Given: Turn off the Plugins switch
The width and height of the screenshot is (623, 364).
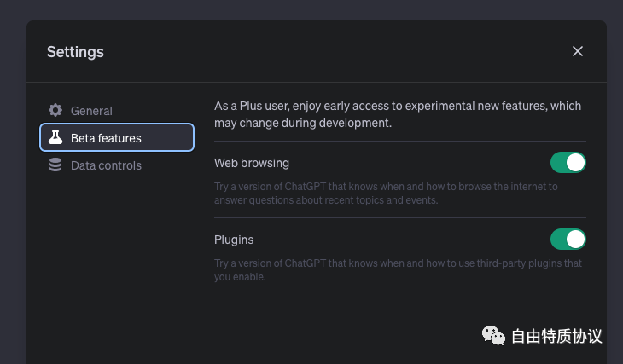Looking at the screenshot, I should 568,239.
